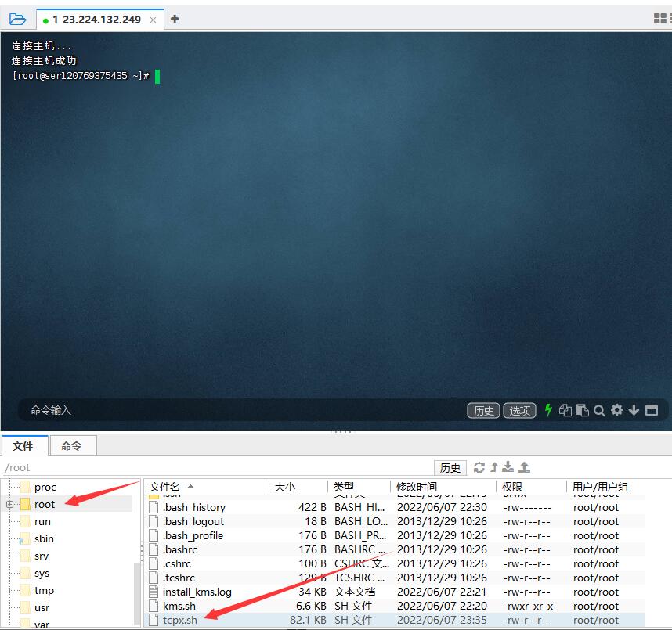Open the connection manager folder icon
Image resolution: width=672 pixels, height=630 pixels.
pos(17,18)
